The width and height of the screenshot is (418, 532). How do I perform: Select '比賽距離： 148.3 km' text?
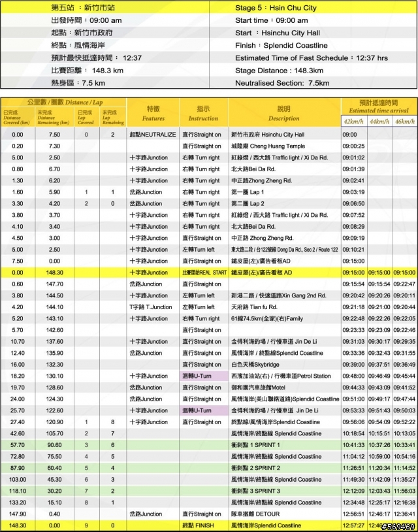point(87,71)
